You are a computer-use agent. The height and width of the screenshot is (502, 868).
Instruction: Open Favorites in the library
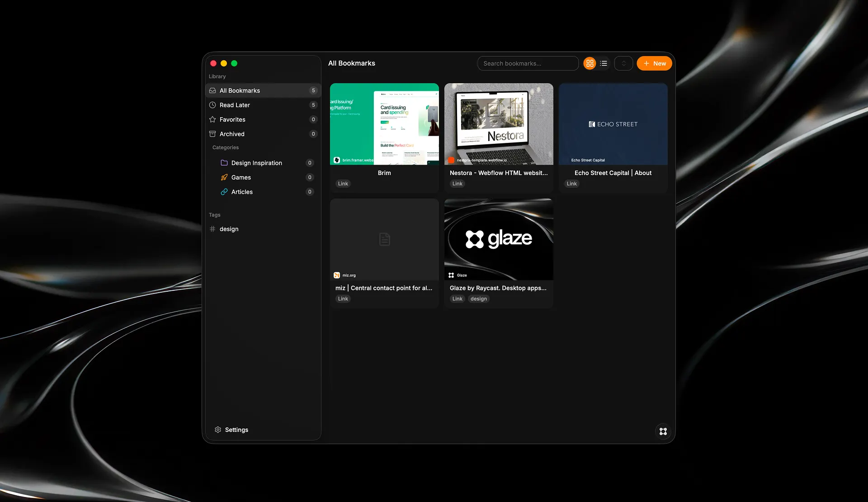coord(263,119)
